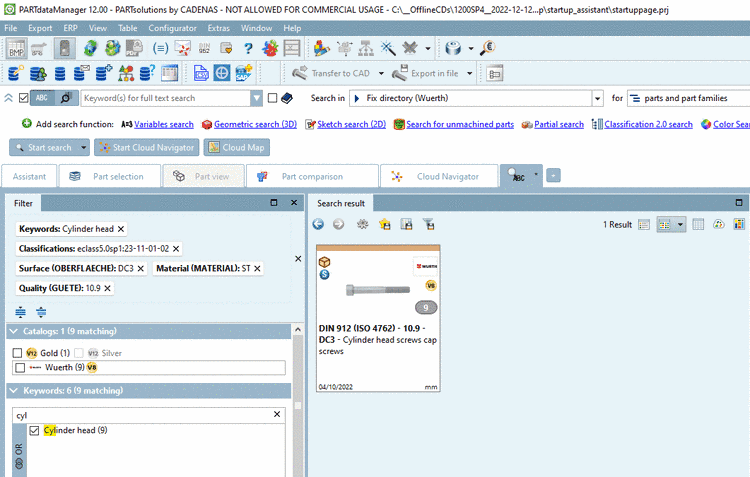Toggle the Wuerth catalog checkbox
The width and height of the screenshot is (750, 477).
click(20, 367)
